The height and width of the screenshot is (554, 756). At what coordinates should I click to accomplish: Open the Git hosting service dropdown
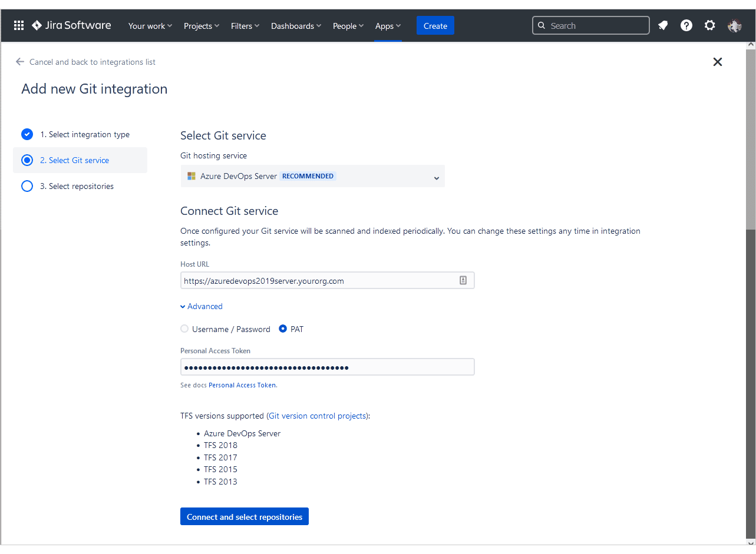click(436, 177)
